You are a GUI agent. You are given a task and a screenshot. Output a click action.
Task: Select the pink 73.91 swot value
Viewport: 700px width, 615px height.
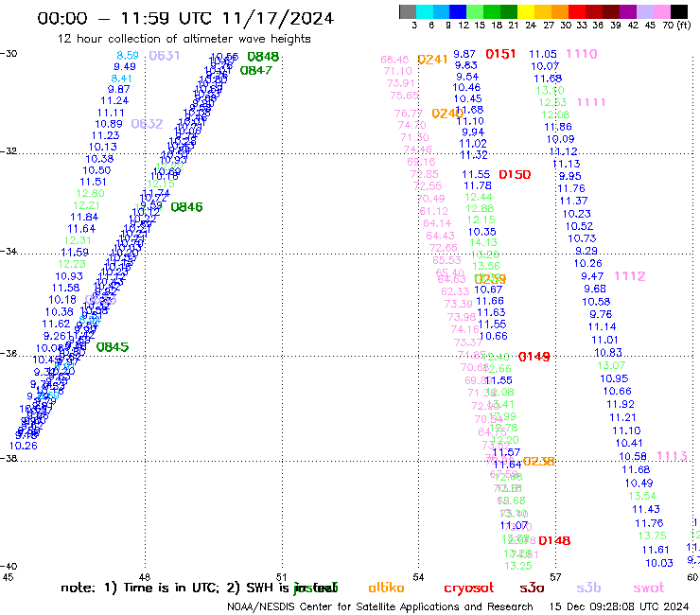tap(400, 83)
